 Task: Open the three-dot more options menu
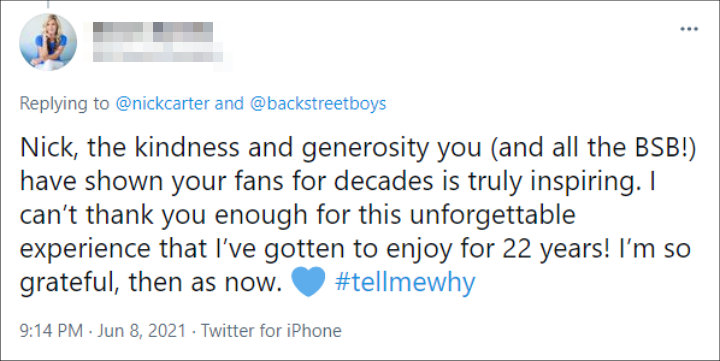point(689,29)
